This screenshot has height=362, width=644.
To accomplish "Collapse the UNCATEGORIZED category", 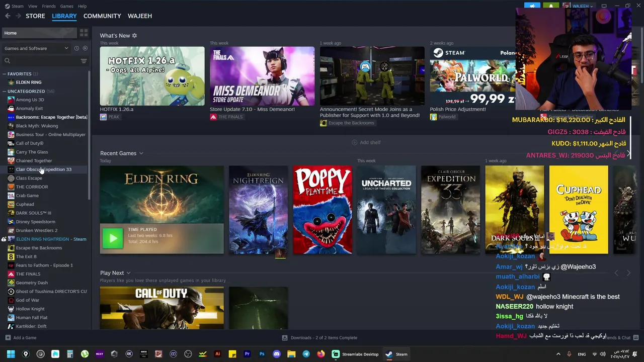I will 4,92.
